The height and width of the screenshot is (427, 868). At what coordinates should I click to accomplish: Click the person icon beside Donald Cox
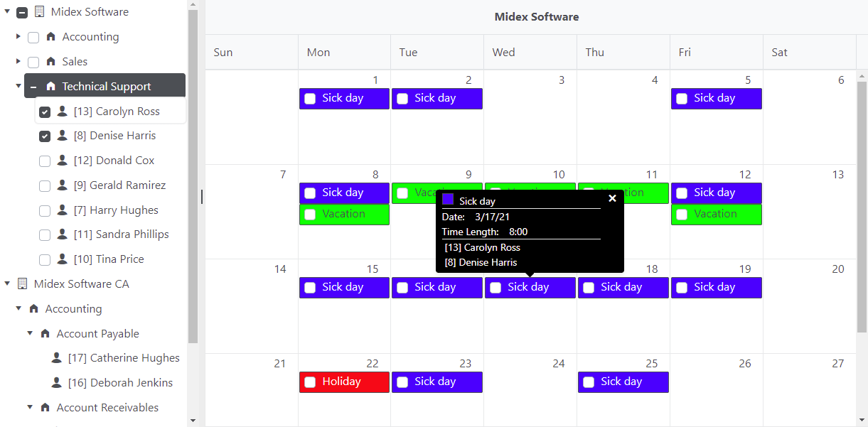point(62,161)
